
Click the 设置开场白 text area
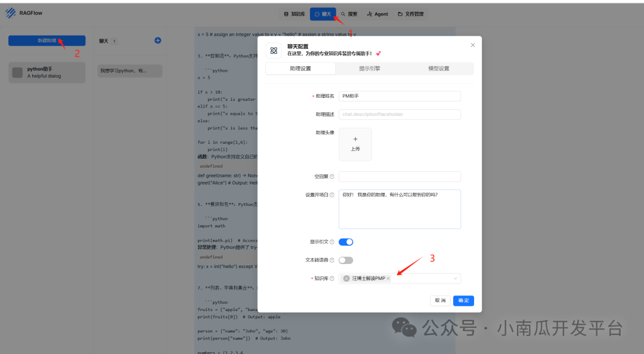(x=400, y=209)
